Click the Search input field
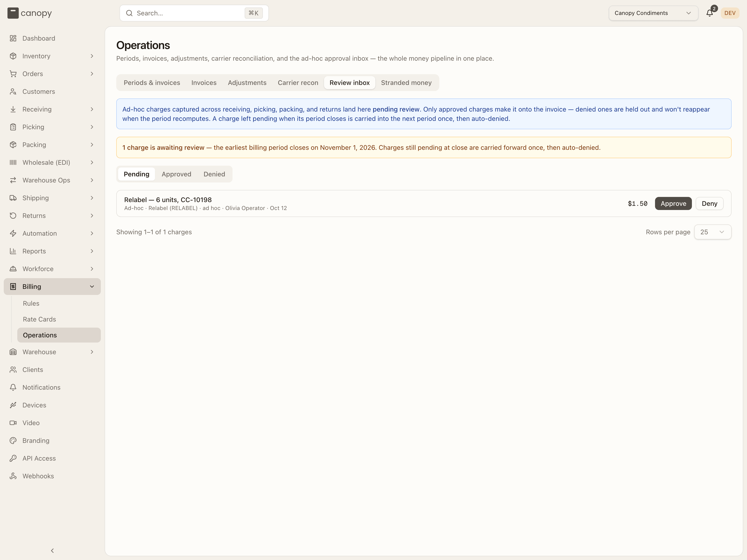This screenshot has width=747, height=560. click(x=194, y=13)
